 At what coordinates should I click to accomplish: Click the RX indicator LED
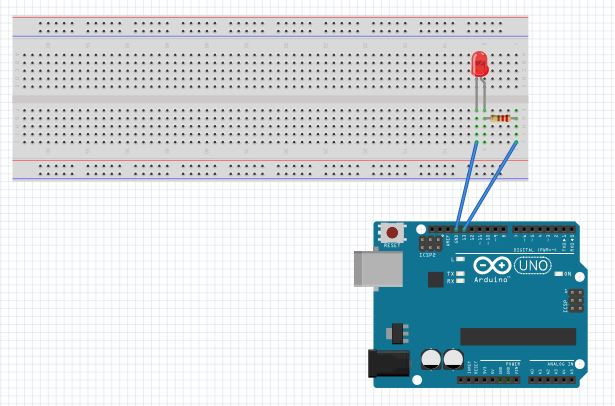click(460, 280)
